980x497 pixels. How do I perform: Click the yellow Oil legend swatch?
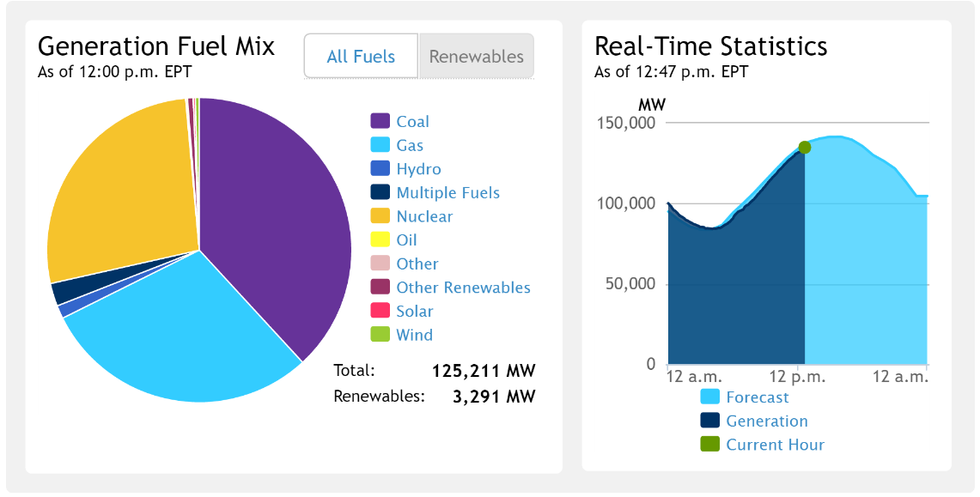pos(380,240)
